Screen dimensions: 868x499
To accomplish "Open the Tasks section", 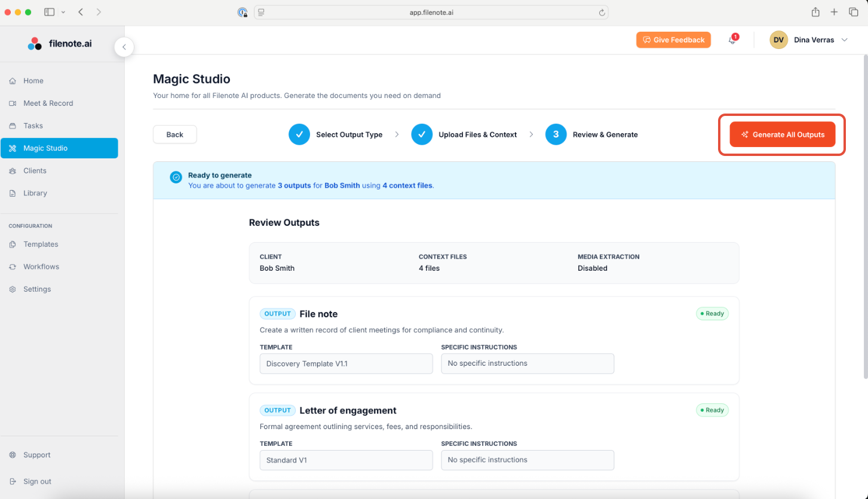I will point(59,126).
